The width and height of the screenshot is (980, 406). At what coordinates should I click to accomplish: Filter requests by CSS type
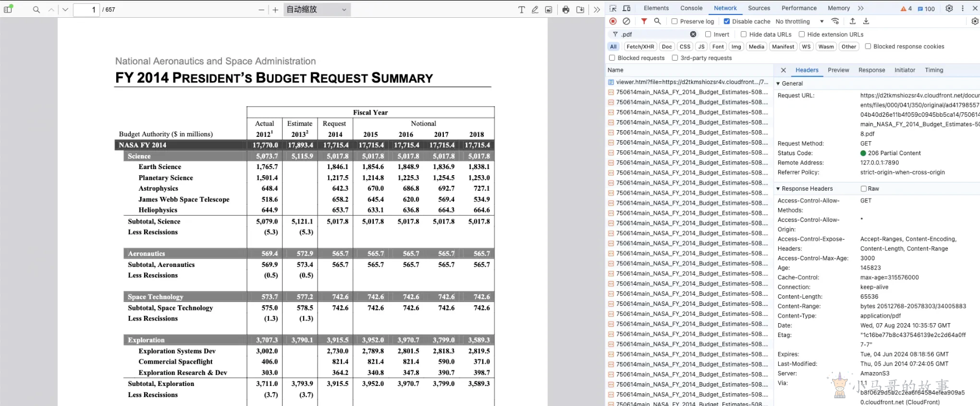point(685,47)
